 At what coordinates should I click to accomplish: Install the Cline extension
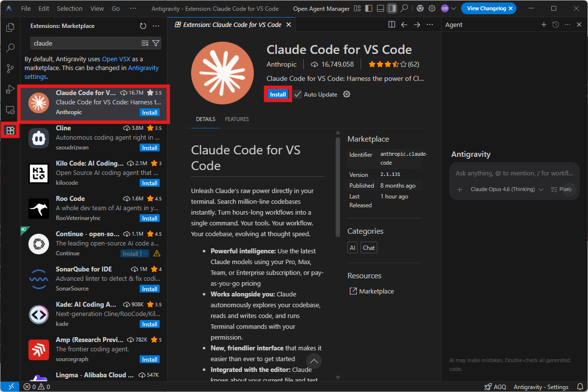149,147
